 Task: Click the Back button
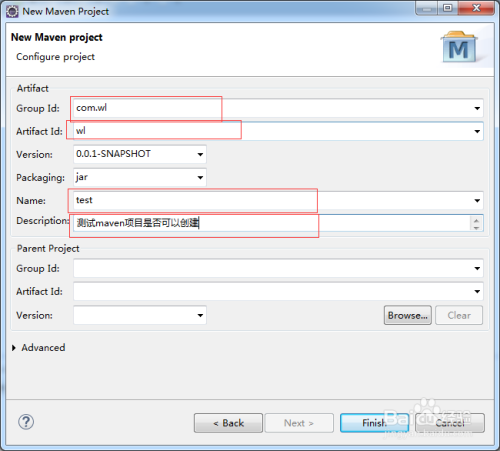click(228, 423)
